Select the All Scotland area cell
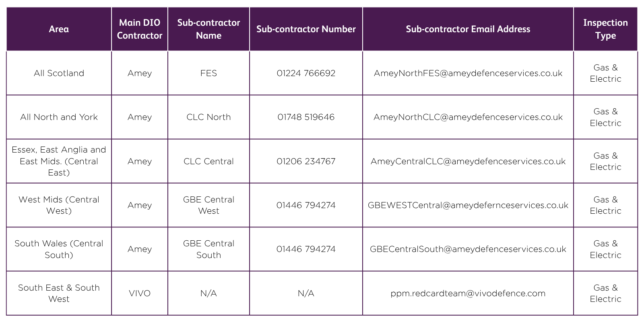644x322 pixels. click(59, 73)
